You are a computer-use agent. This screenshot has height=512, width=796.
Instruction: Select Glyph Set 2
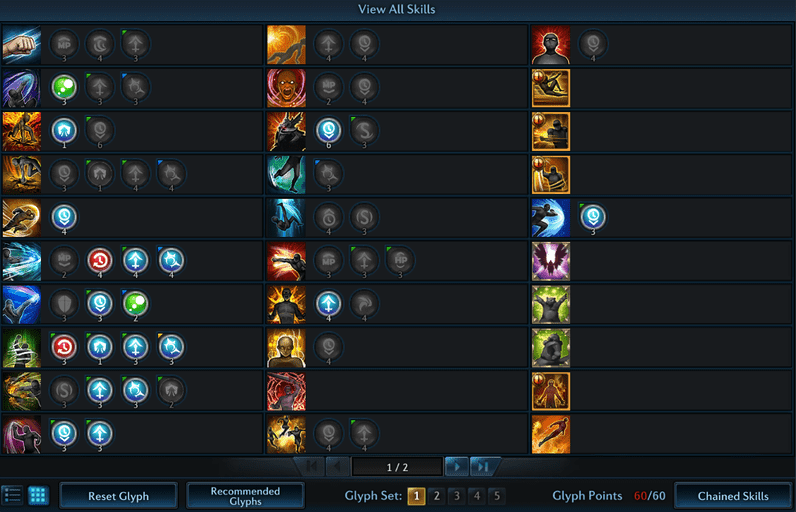[437, 496]
